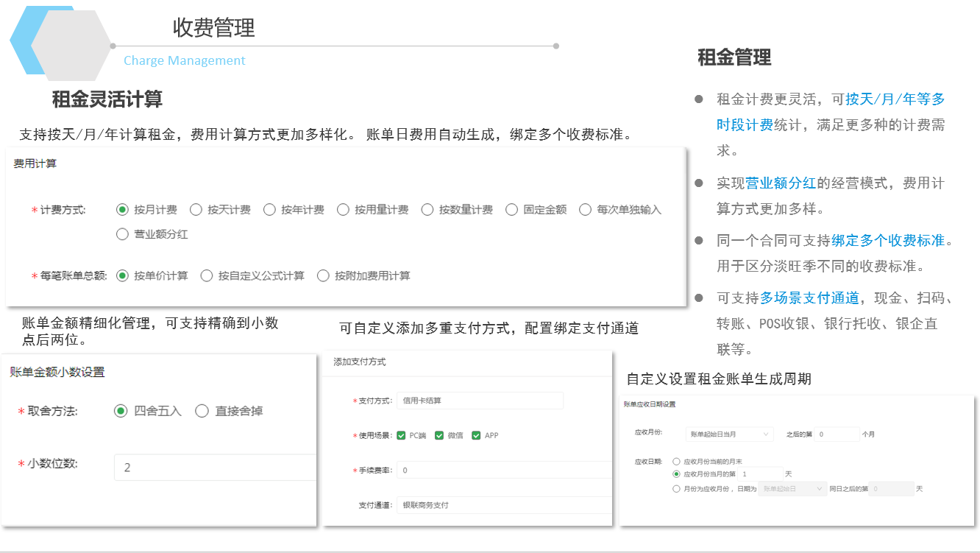Toggle the PC端 usage scenario checkbox

tap(401, 435)
